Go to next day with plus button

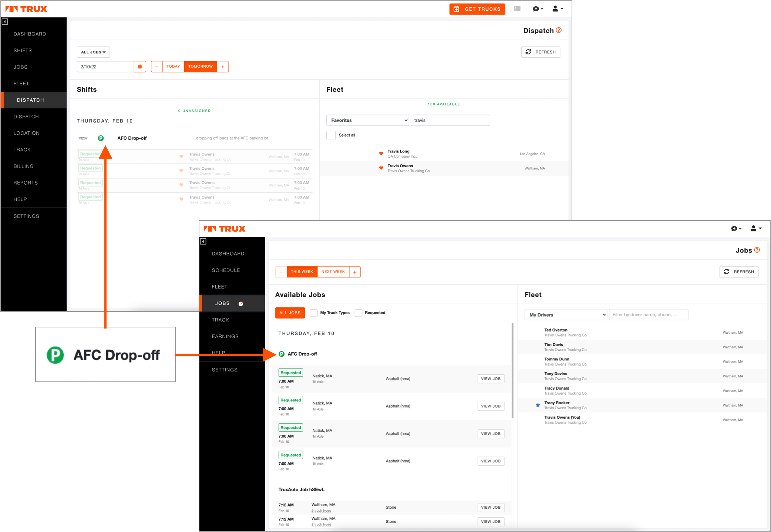point(223,67)
